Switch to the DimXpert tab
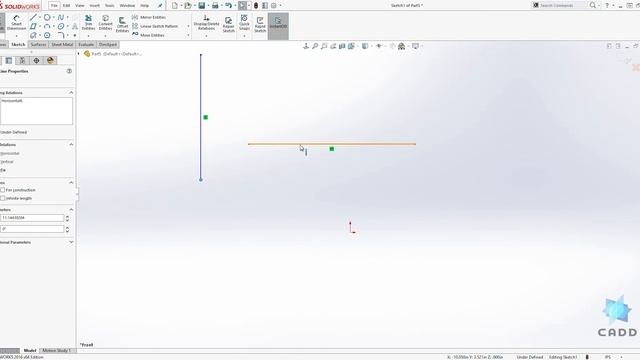Screen dimensions: 640x360 pos(108,44)
